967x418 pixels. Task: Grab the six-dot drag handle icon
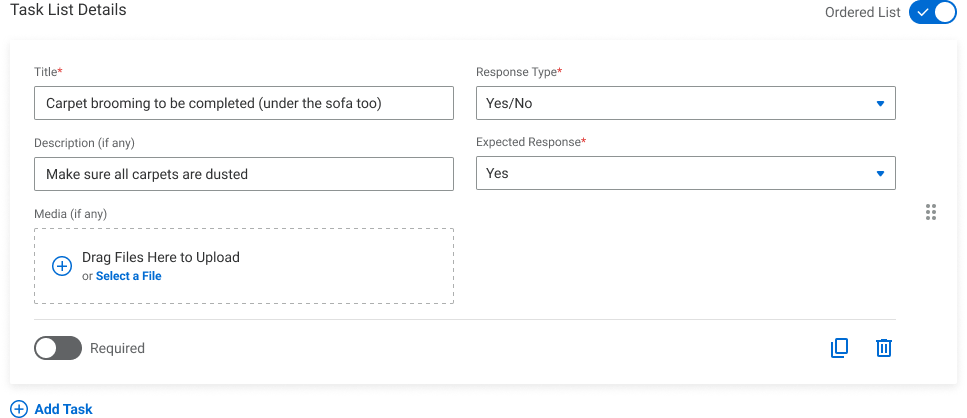tap(931, 212)
